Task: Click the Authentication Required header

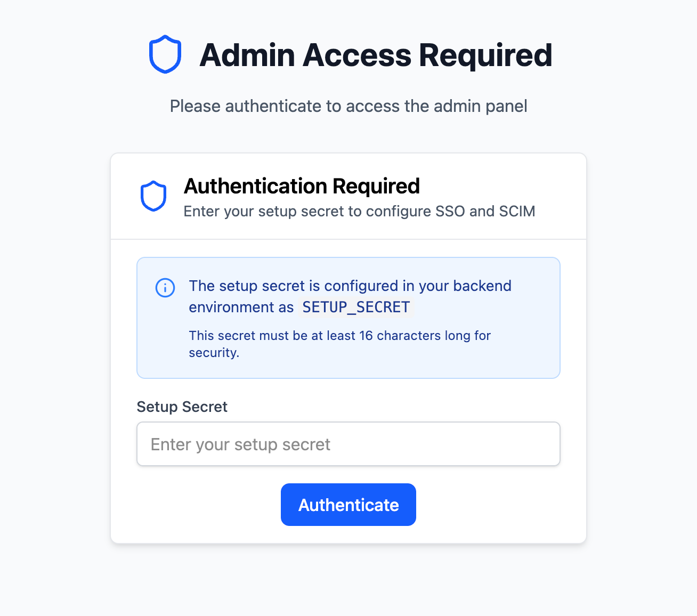Action: 302,187
